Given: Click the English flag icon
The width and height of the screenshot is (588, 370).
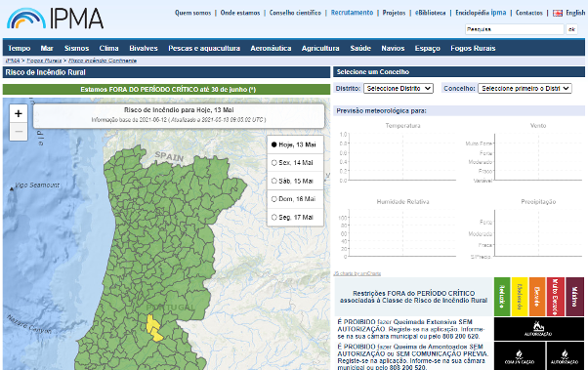Looking at the screenshot, I should (558, 13).
